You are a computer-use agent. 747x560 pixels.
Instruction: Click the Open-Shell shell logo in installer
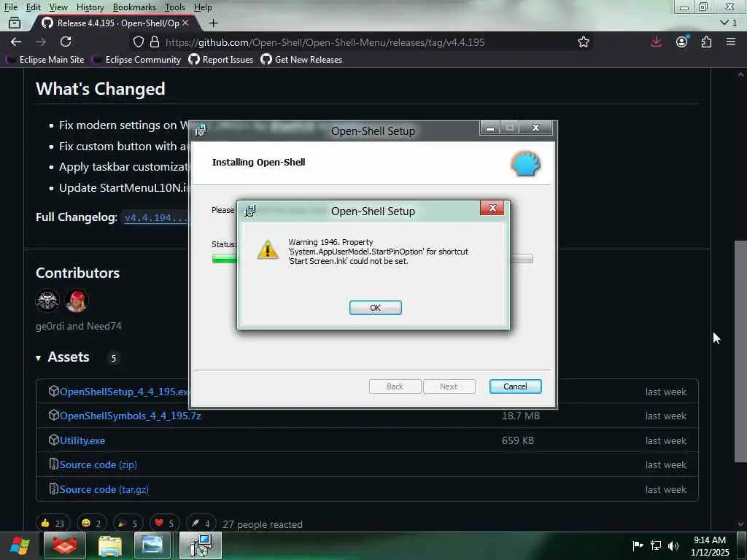click(525, 163)
